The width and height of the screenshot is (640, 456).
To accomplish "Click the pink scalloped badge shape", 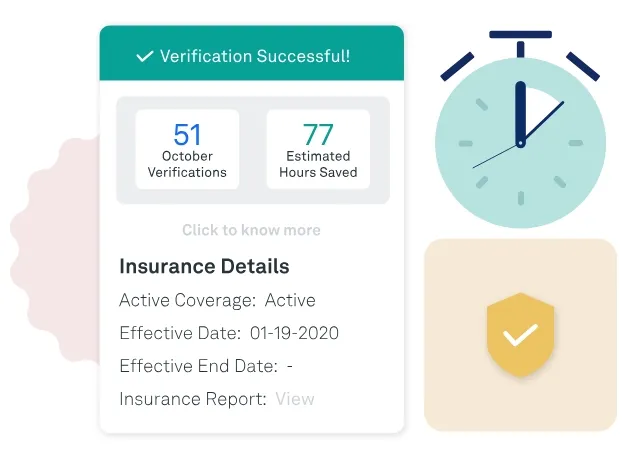I will pyautogui.click(x=55, y=250).
